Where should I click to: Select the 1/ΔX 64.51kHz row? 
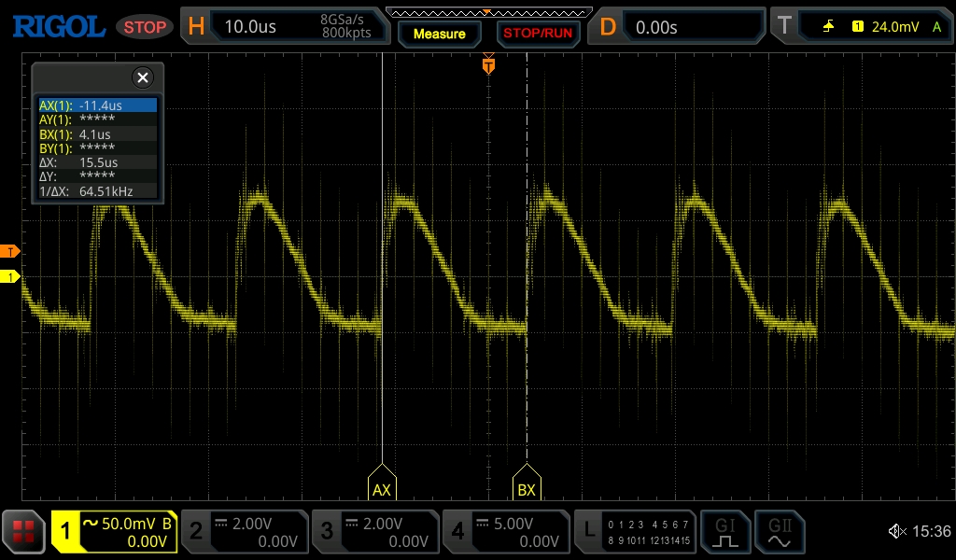coord(97,191)
